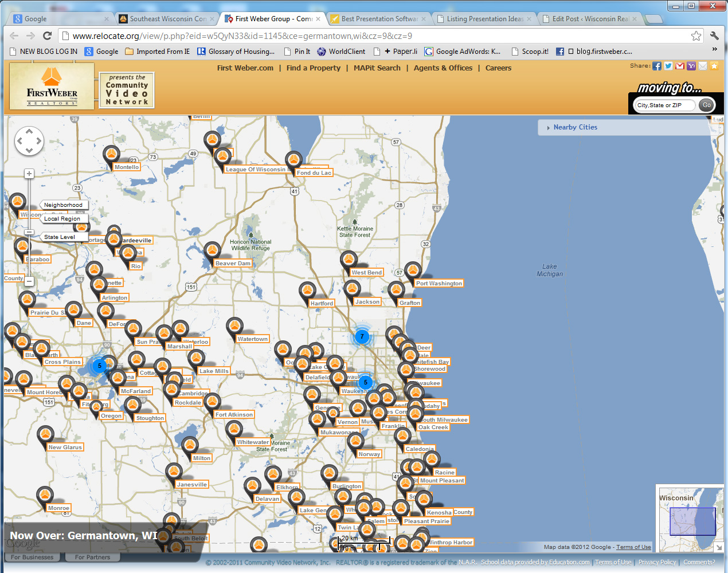Click the New Glarus map pin
This screenshot has width=728, height=573.
coord(46,435)
